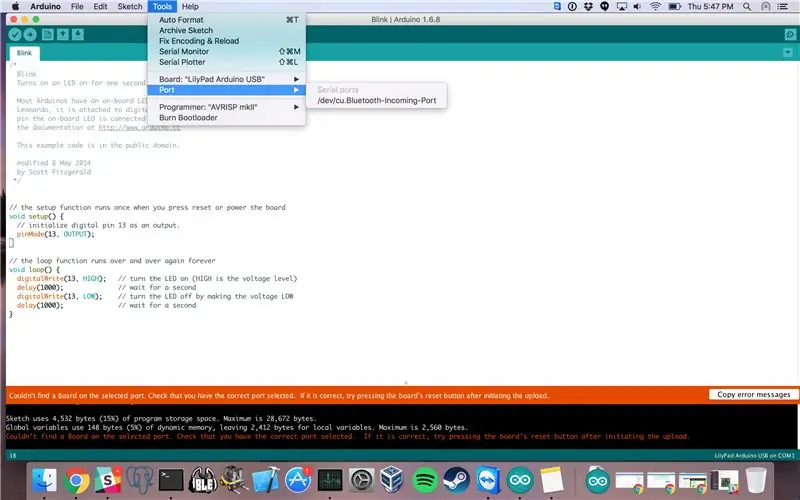Open the File menu
The image size is (800, 500).
pos(77,7)
